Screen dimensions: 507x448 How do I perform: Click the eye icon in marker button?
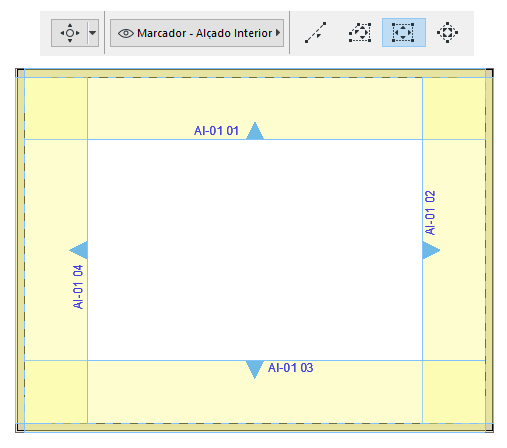(126, 33)
